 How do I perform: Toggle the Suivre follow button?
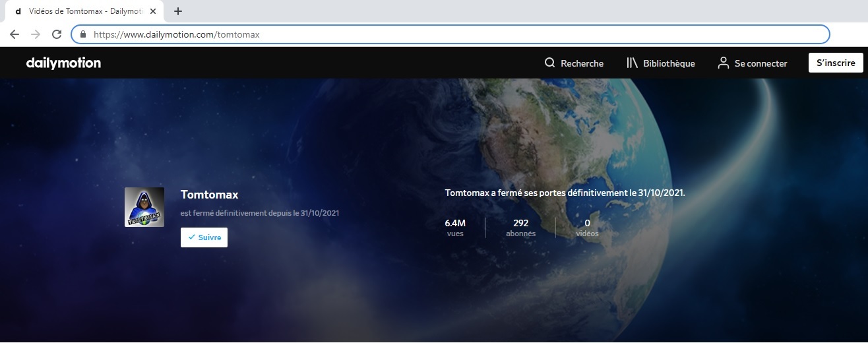click(x=204, y=237)
